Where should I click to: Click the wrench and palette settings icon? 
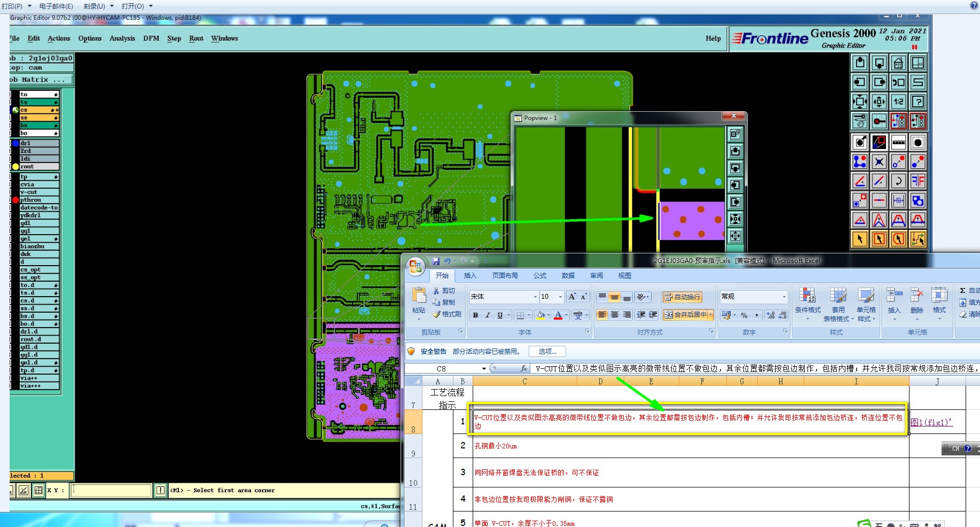(860, 121)
